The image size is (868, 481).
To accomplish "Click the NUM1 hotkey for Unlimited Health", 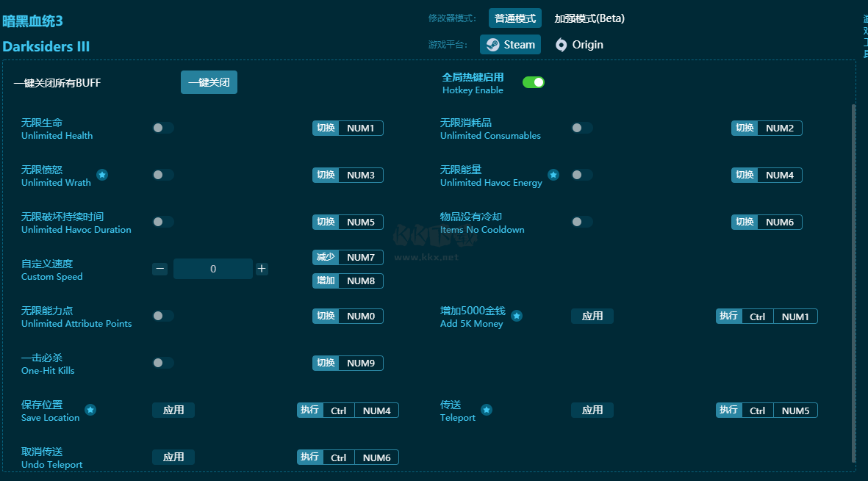I will pos(348,129).
